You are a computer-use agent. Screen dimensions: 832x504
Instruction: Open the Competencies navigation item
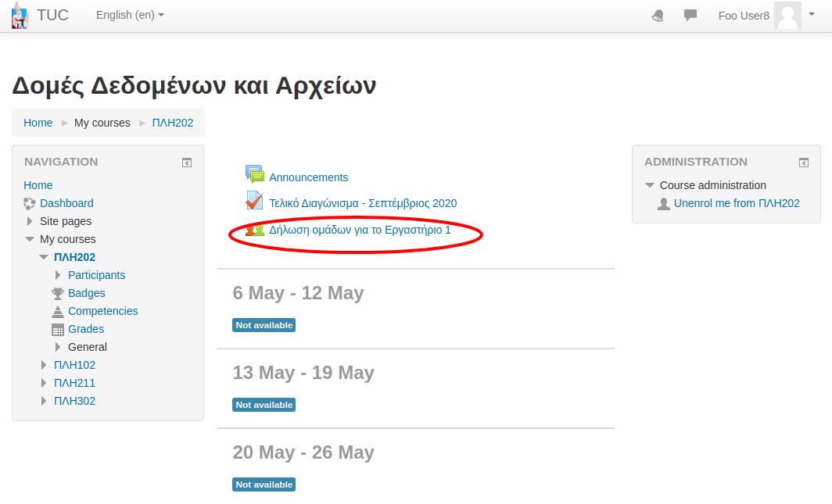(102, 311)
